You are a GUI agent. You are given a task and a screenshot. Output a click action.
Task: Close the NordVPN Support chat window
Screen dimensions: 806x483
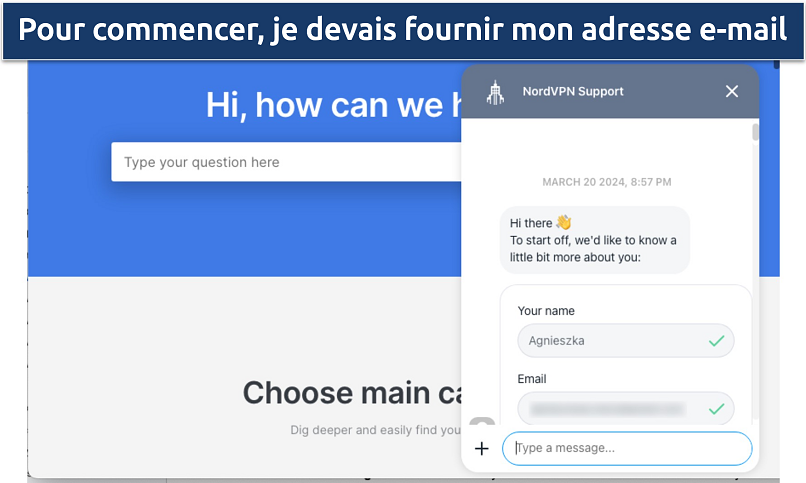(732, 91)
